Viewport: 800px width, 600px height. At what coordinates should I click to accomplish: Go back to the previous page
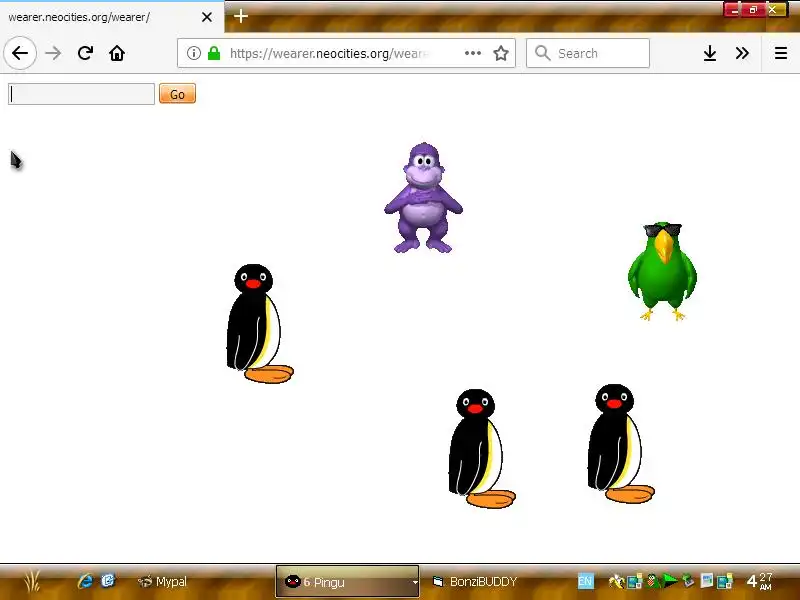[20, 53]
